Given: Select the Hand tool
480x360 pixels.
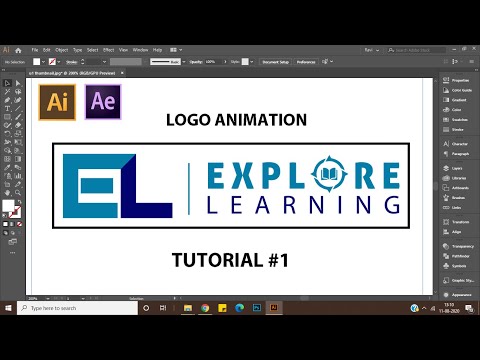Looking at the screenshot, I should (x=7, y=193).
